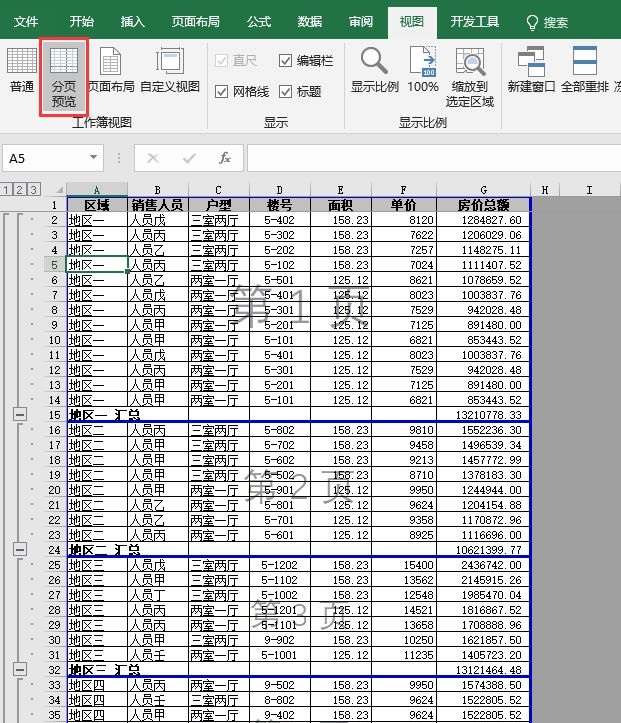Image resolution: width=621 pixels, height=723 pixels.
Task: Open New Window (新建窗口)
Action: (531, 70)
